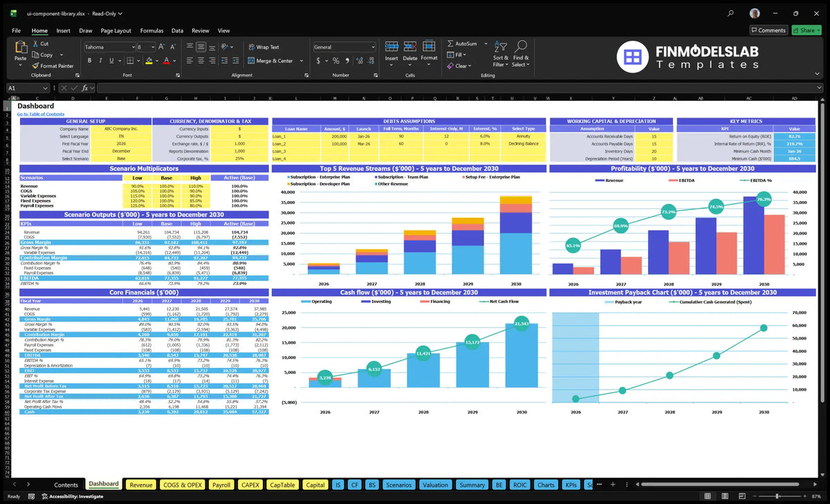Click the Copy command
The height and width of the screenshot is (504, 830).
(42, 55)
